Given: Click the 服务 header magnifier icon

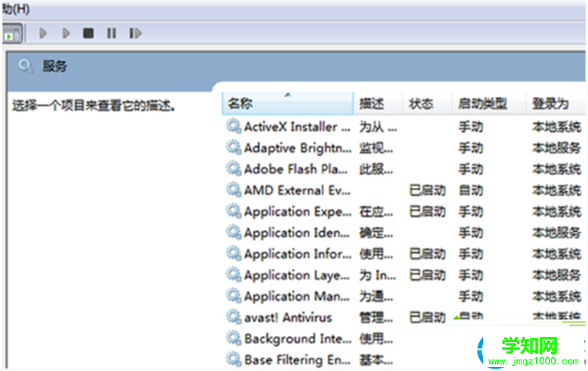Looking at the screenshot, I should (25, 66).
